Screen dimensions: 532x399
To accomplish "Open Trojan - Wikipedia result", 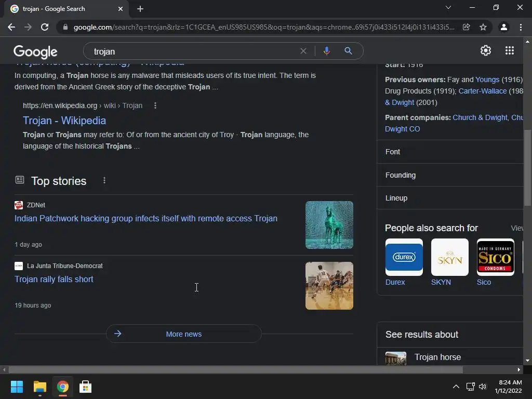I will (64, 121).
